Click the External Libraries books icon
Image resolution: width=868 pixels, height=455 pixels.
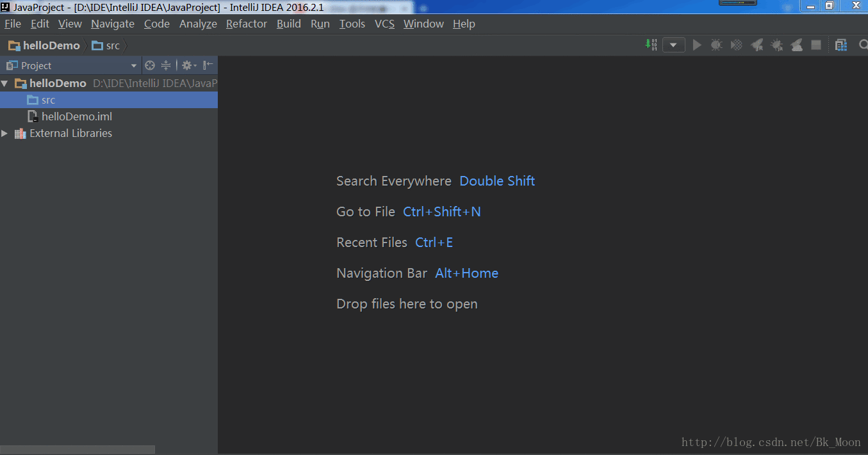click(x=20, y=133)
